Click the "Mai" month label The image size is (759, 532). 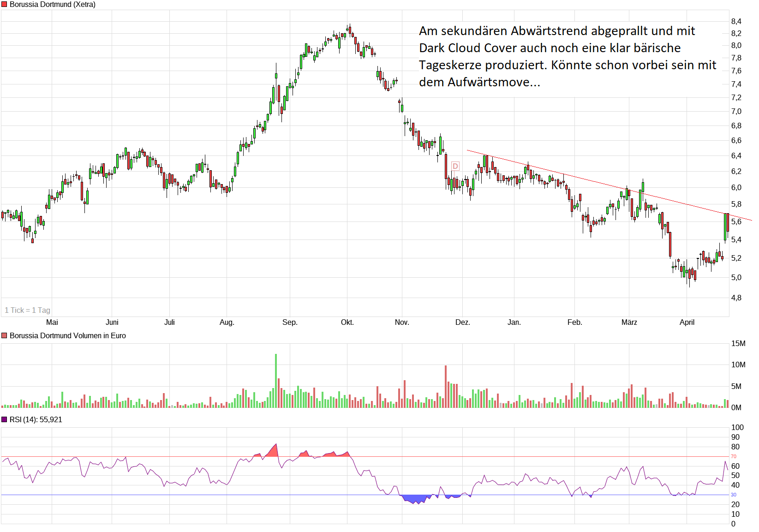pyautogui.click(x=52, y=323)
